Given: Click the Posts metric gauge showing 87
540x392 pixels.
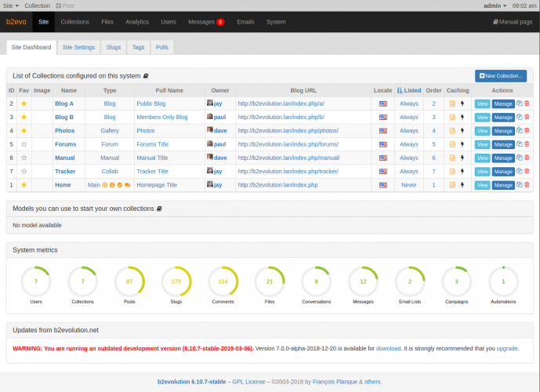Looking at the screenshot, I should pyautogui.click(x=129, y=281).
